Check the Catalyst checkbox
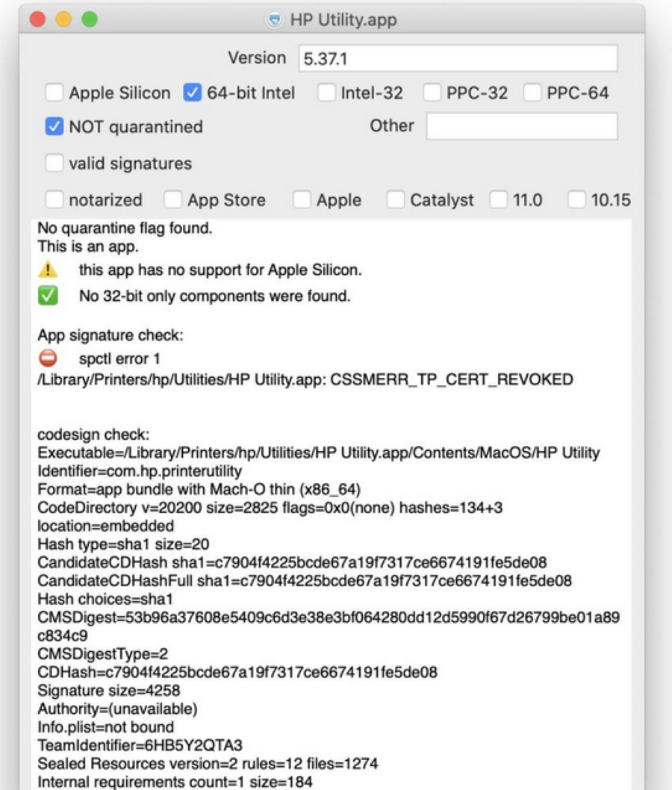 coord(396,200)
